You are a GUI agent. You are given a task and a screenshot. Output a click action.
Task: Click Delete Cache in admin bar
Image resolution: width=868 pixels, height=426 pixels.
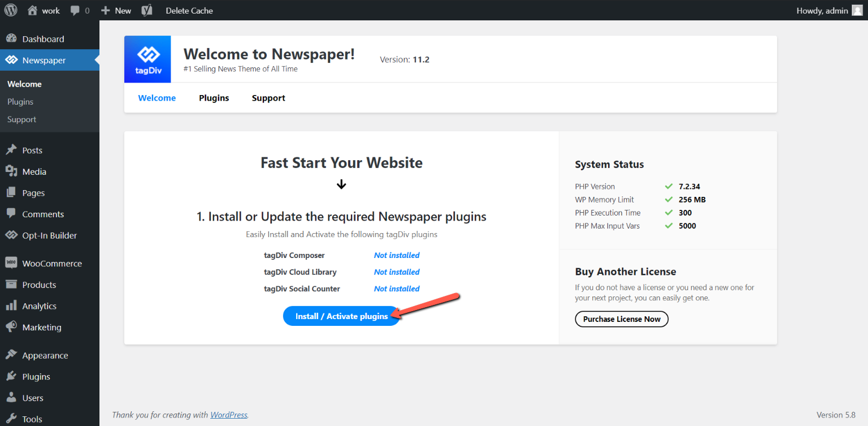click(x=189, y=10)
